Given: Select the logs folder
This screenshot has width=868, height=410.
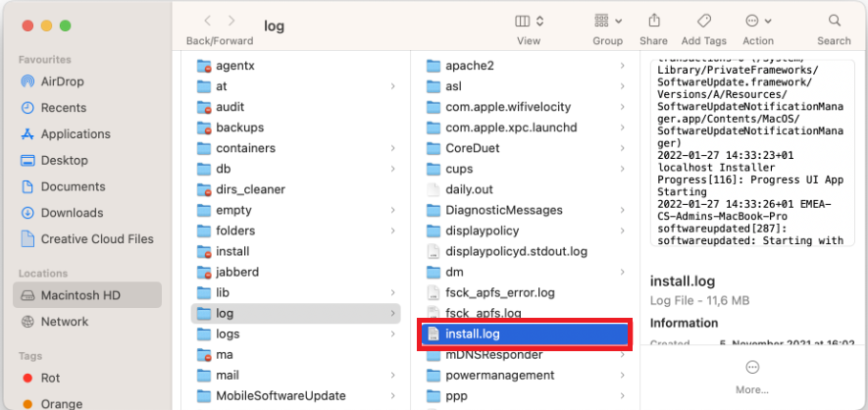Looking at the screenshot, I should [295, 333].
